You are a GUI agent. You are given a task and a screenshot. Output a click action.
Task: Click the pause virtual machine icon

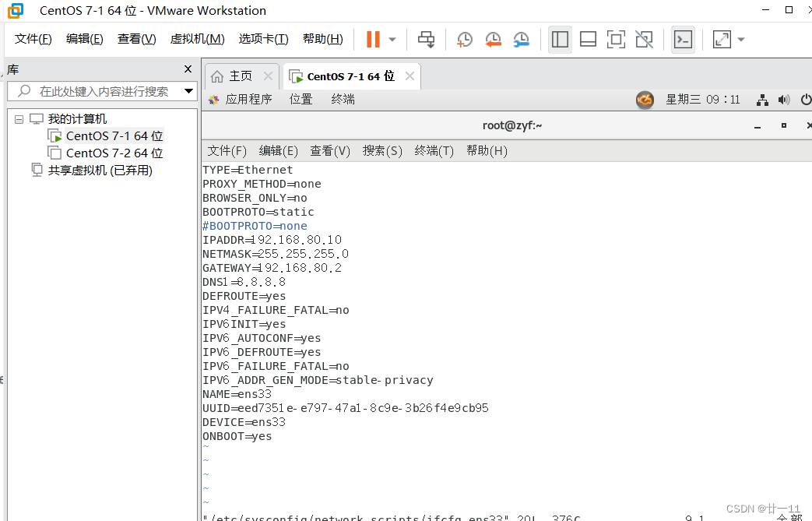click(372, 39)
